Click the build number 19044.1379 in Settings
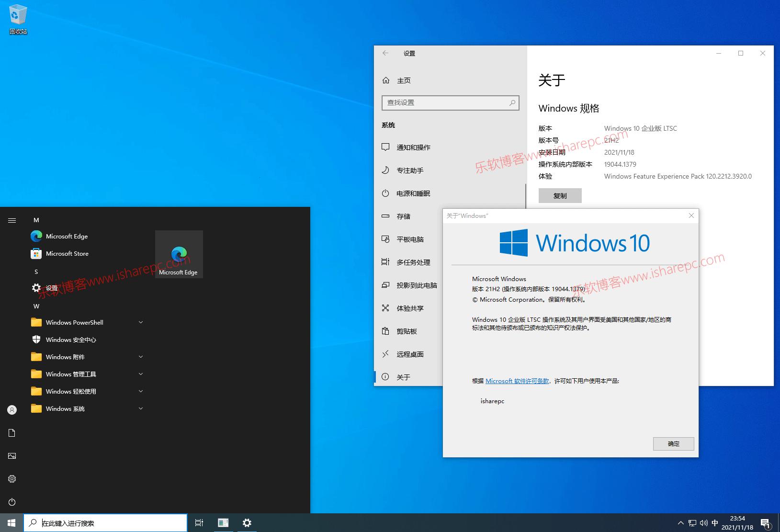The image size is (780, 532). 620,164
